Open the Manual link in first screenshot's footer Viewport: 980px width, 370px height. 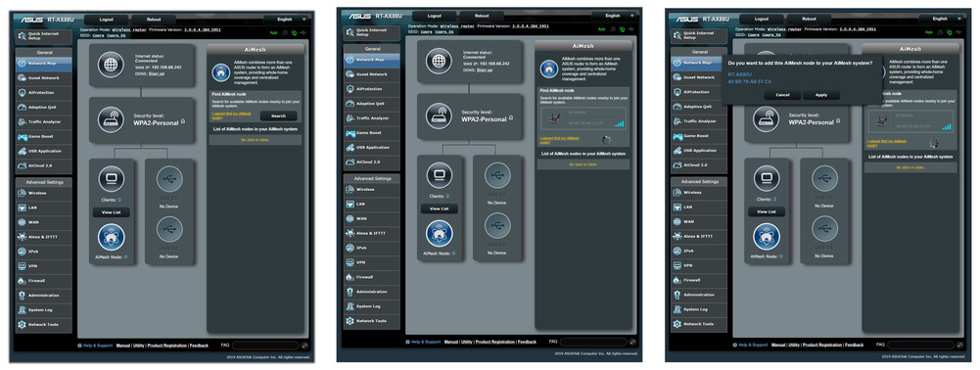(123, 345)
